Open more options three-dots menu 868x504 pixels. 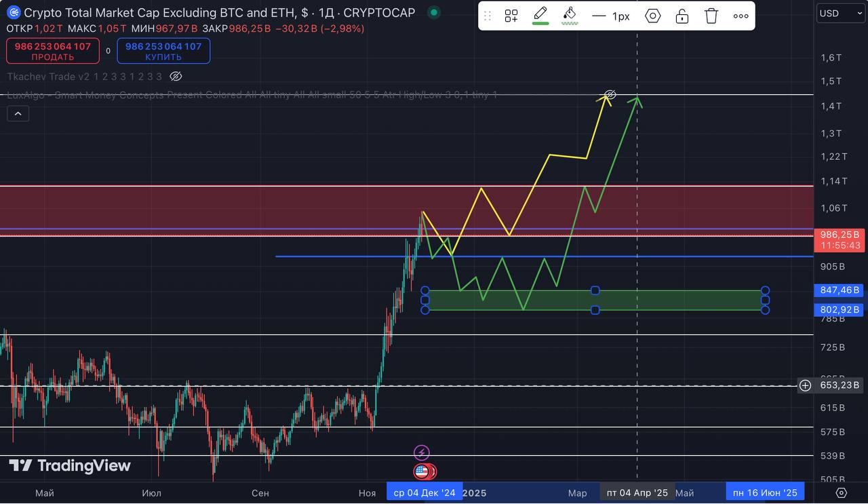[x=741, y=16]
